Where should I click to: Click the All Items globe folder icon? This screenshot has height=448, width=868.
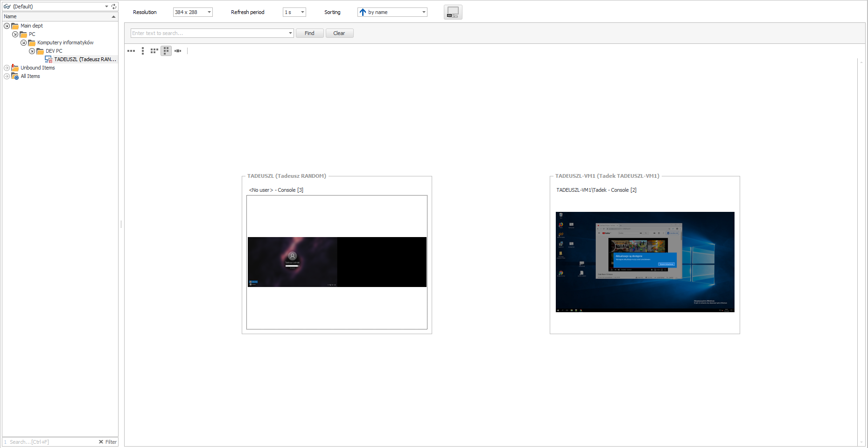point(15,76)
